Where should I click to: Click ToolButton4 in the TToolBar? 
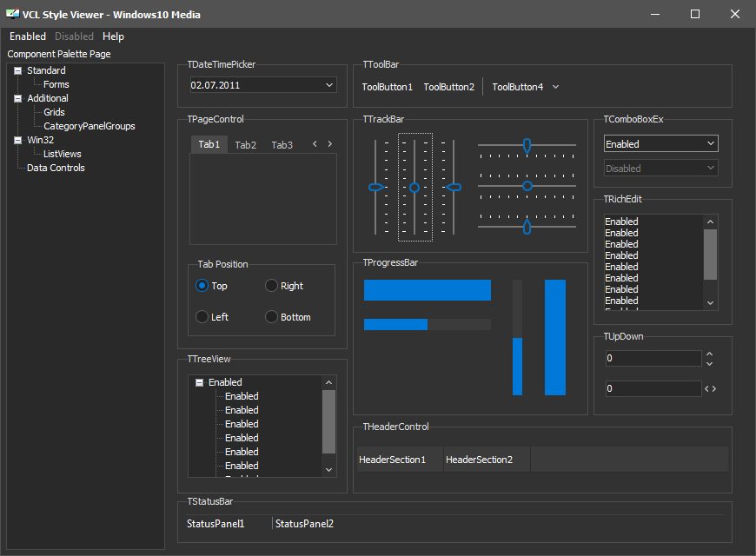click(x=517, y=87)
